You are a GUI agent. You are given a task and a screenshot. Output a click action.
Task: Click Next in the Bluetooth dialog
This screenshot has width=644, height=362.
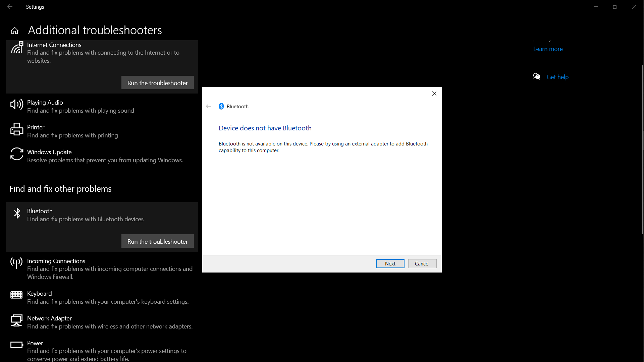pos(390,263)
